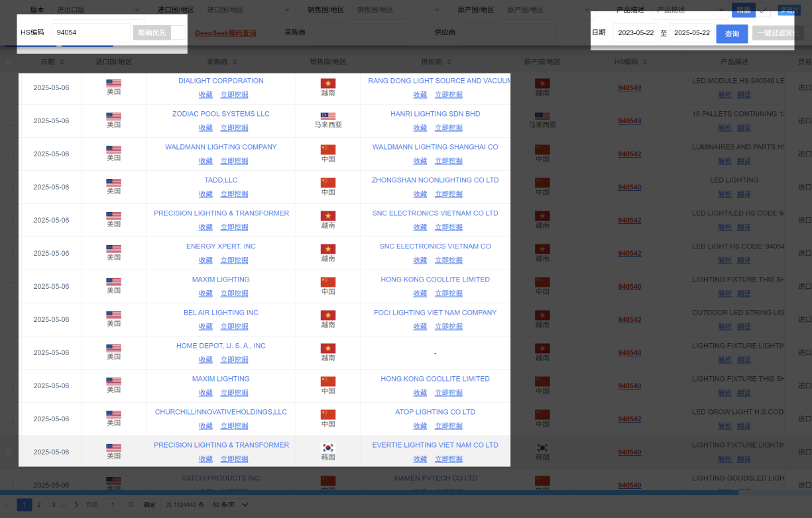This screenshot has height=518, width=812.
Task: Open HS code 940549 in LED MODULE row
Action: click(x=630, y=87)
